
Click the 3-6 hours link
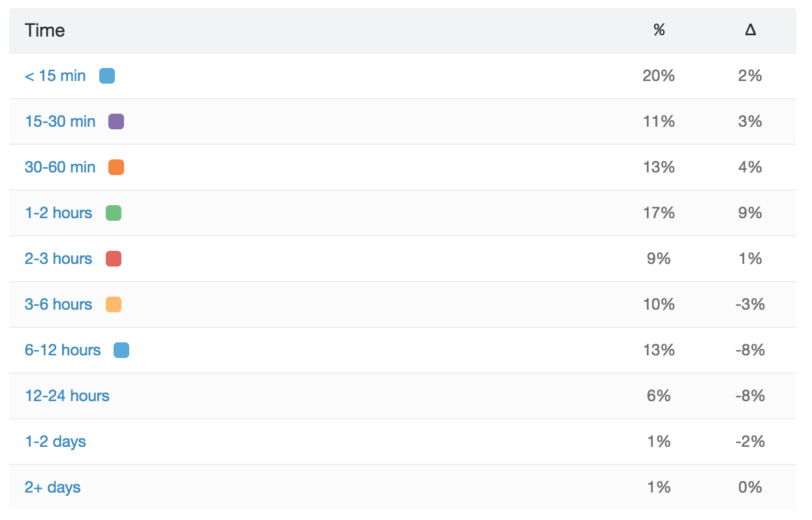pos(59,304)
